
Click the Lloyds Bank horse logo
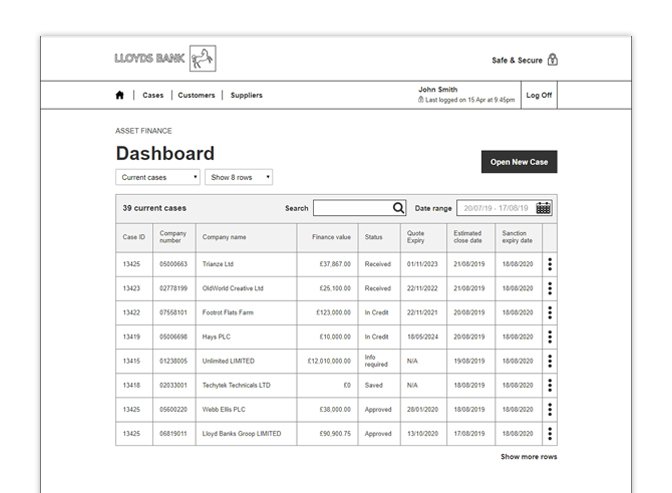point(203,58)
